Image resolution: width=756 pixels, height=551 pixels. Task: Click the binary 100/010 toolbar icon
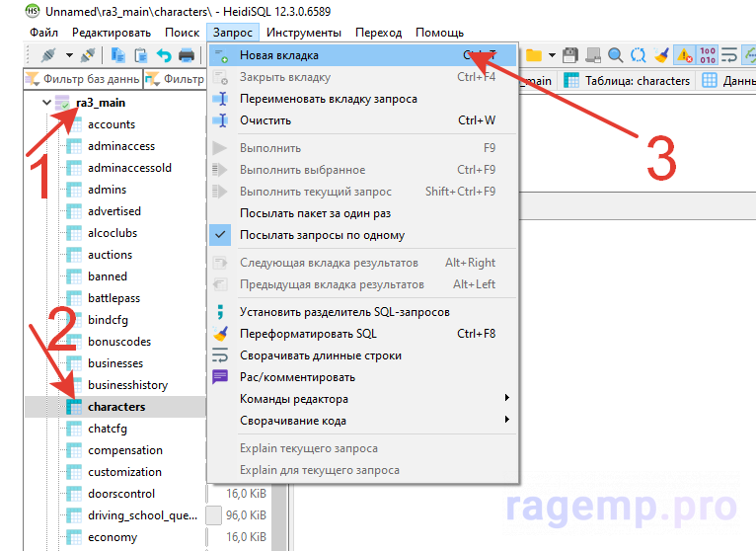[x=707, y=55]
